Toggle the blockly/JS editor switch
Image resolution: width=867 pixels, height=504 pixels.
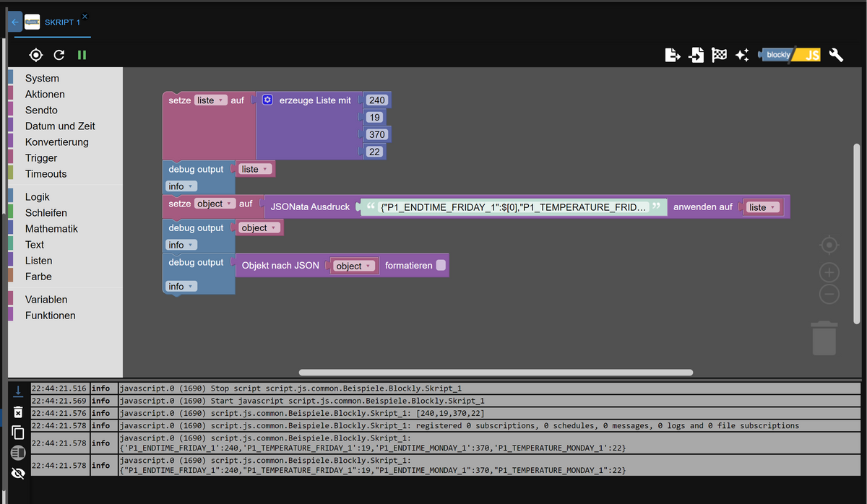tap(790, 55)
